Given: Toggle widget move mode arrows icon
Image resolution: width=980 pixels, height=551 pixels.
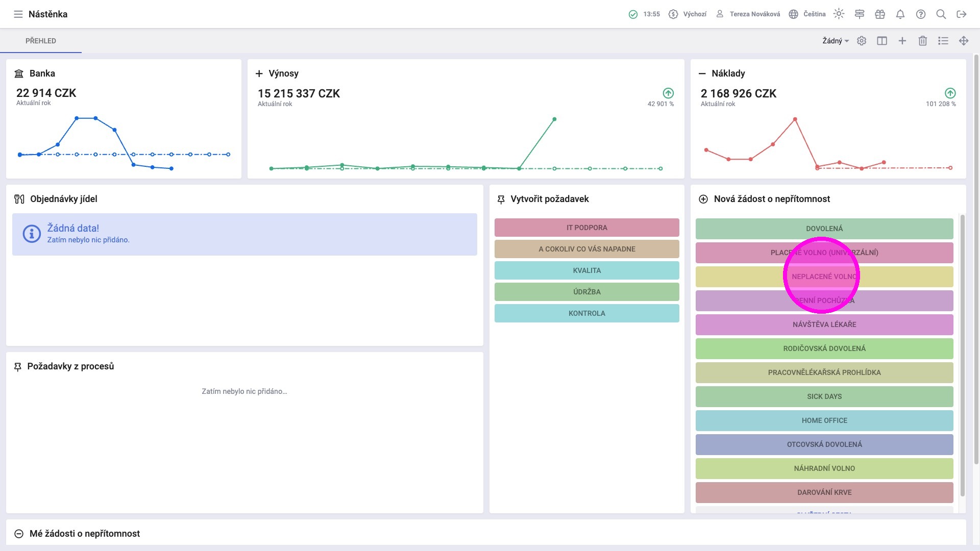Looking at the screenshot, I should (x=964, y=41).
